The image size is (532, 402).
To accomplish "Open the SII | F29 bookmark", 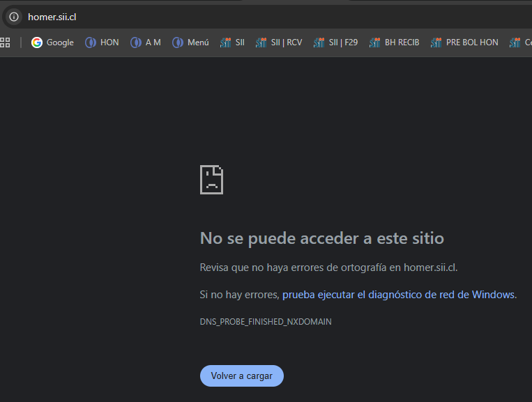I will click(336, 42).
